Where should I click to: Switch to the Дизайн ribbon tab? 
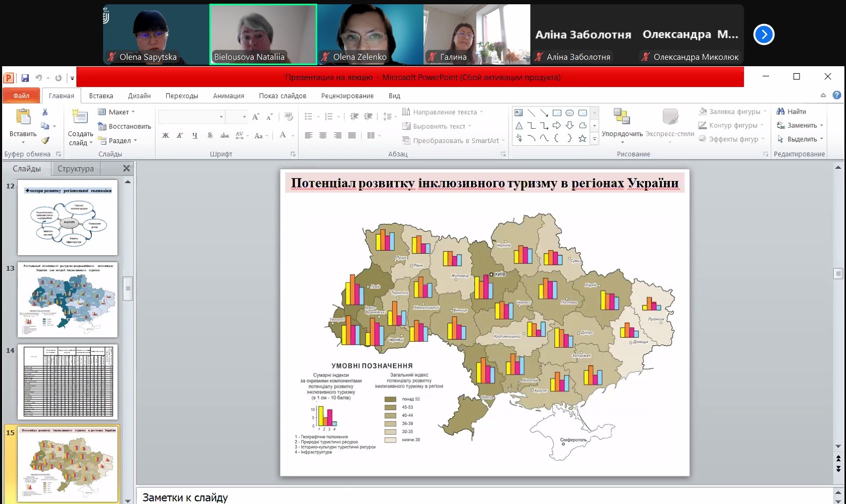pos(139,96)
